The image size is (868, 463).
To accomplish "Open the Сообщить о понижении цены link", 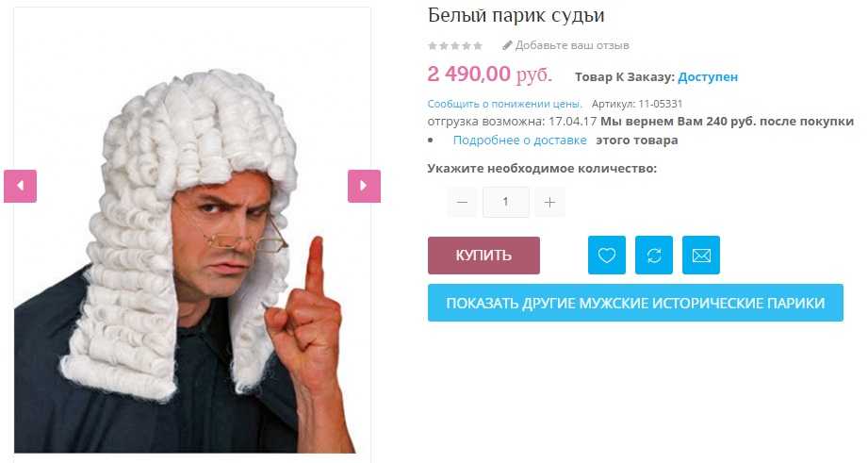I will pyautogui.click(x=504, y=104).
